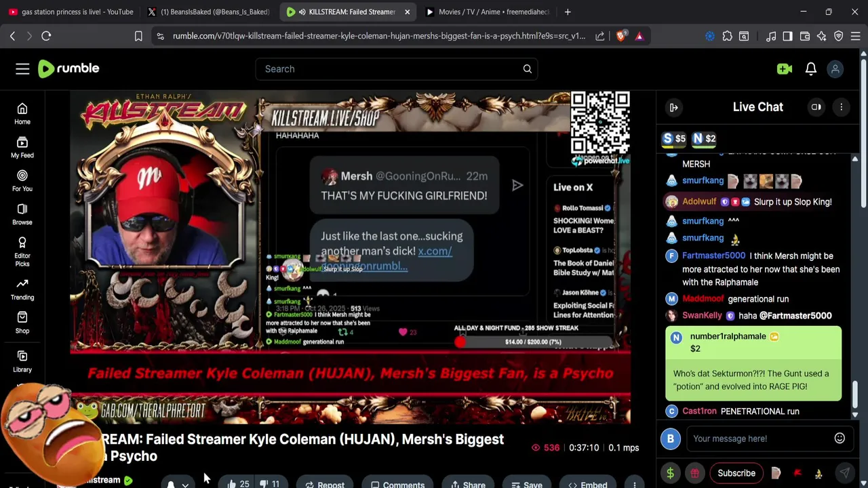868x488 pixels.
Task: Click chat message input field
Action: click(759, 439)
